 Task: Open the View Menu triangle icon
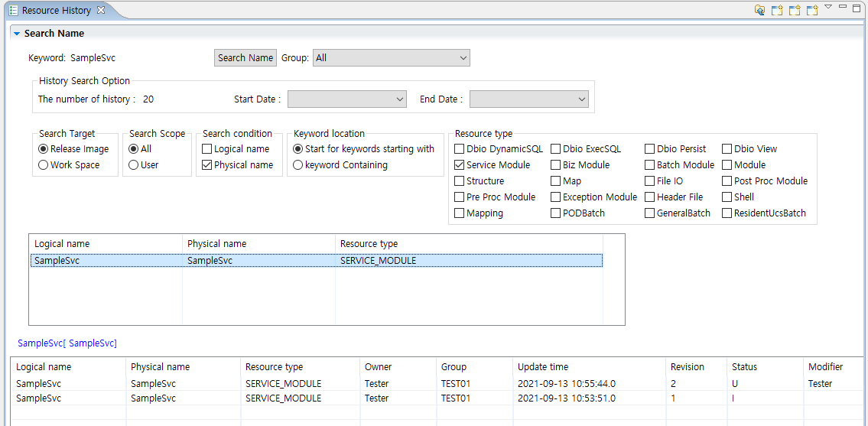tap(827, 7)
